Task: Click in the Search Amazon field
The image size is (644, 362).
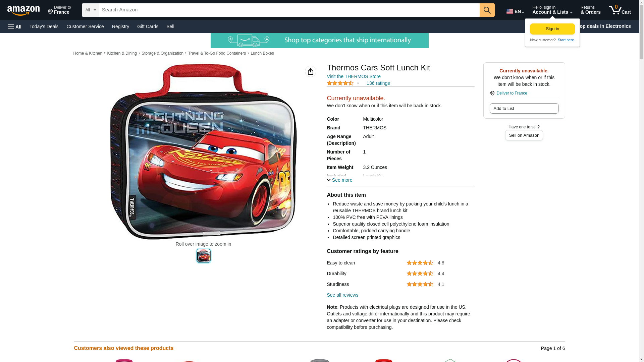Action: click(x=289, y=10)
